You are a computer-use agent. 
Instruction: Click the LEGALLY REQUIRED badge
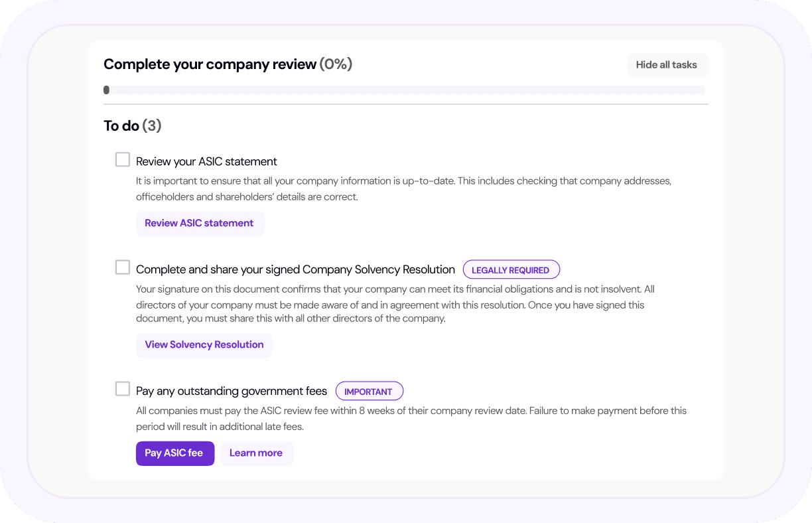tap(511, 270)
